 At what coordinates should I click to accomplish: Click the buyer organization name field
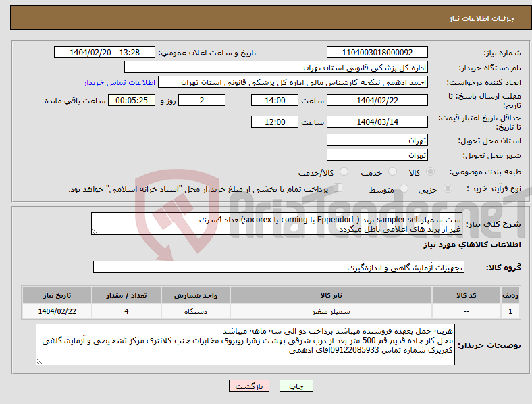276,67
